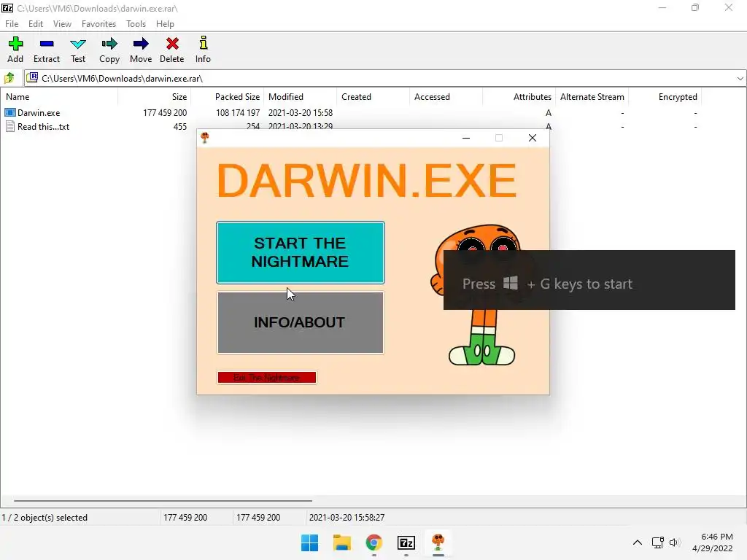
Task: Sort by Encrypted column header
Action: 665,97
